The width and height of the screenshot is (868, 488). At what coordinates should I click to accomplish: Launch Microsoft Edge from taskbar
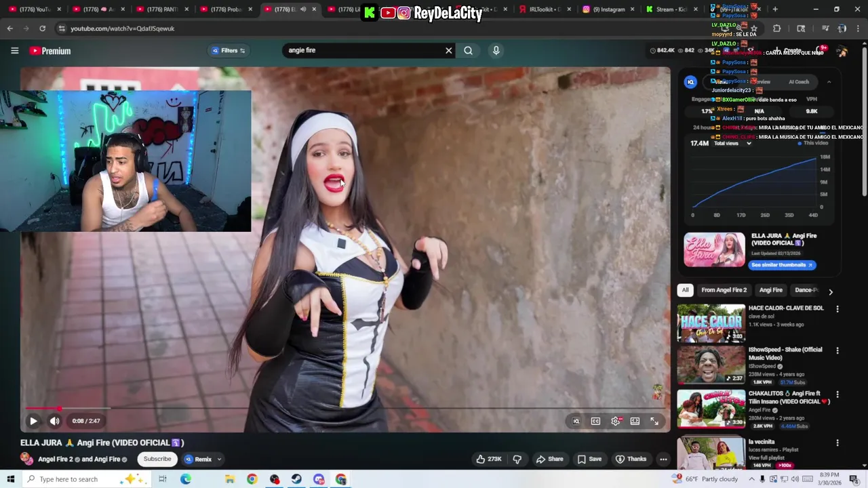186,479
